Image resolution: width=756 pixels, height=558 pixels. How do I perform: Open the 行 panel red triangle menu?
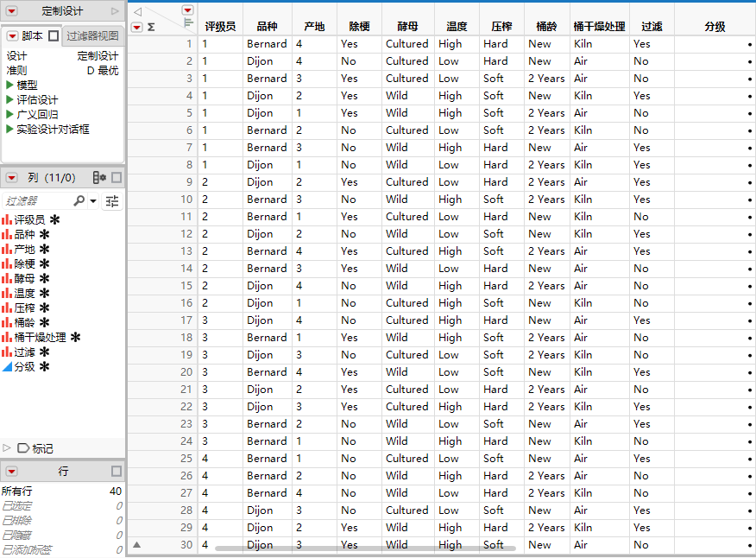point(11,471)
